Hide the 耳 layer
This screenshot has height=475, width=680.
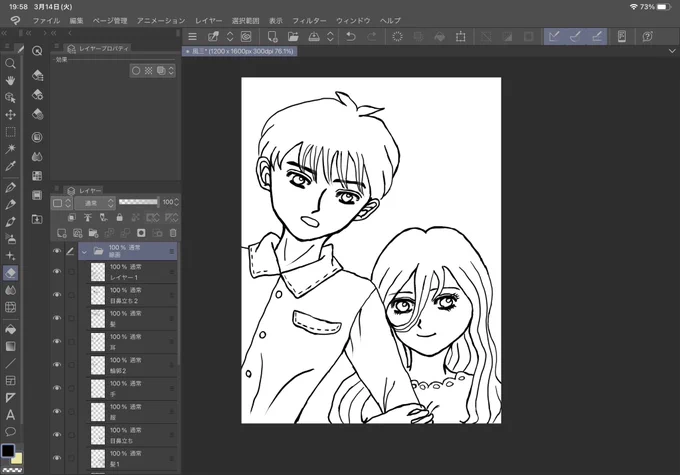pyautogui.click(x=57, y=341)
